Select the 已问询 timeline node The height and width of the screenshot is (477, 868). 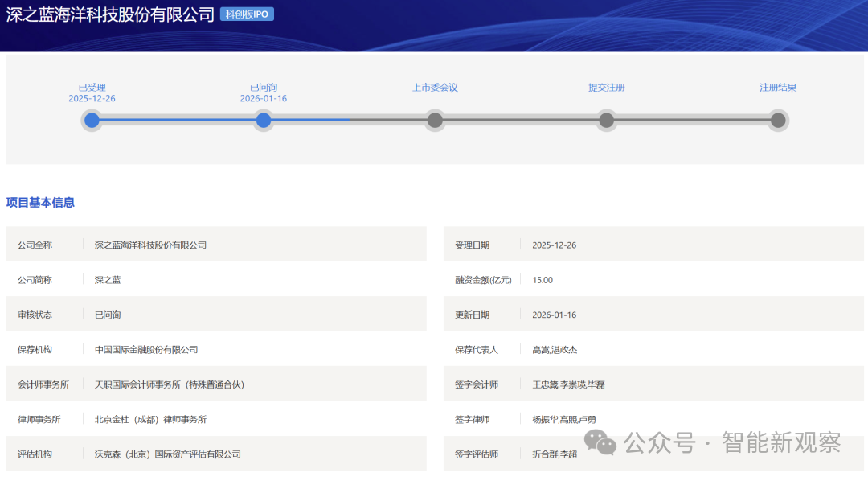264,120
